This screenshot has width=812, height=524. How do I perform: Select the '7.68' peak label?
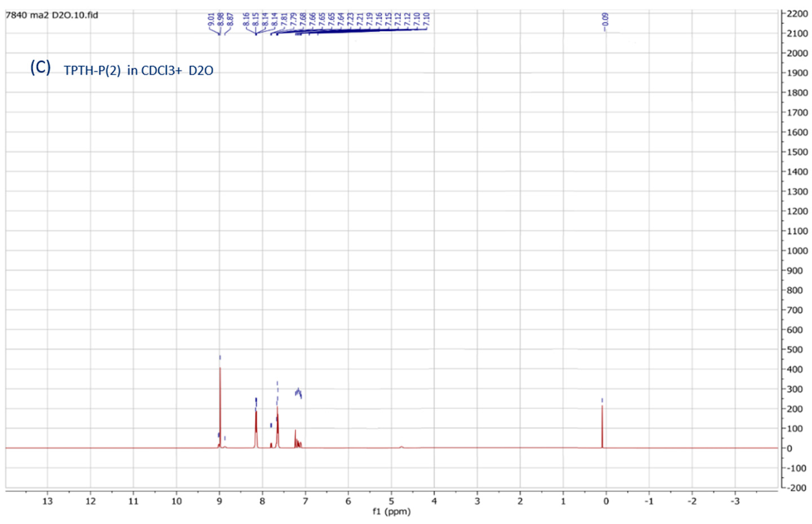303,19
